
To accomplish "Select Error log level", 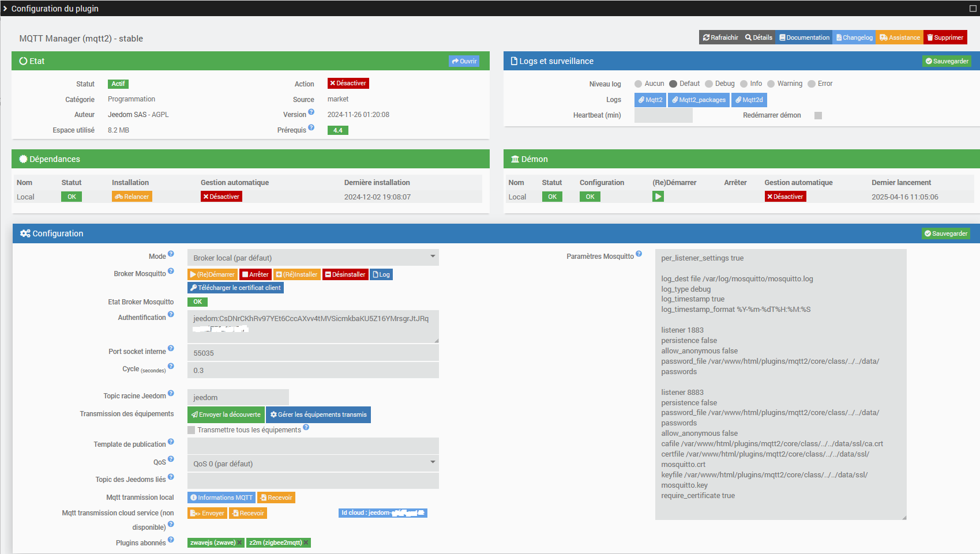I will [812, 84].
